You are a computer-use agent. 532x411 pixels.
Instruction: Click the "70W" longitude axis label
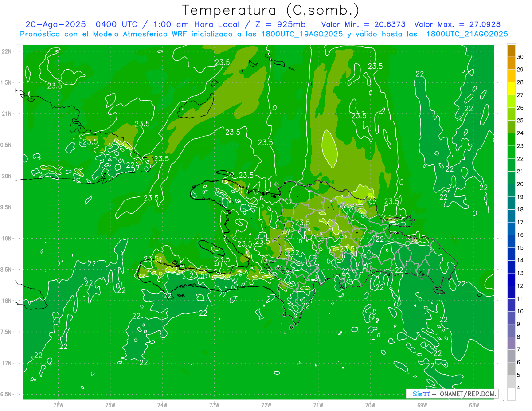point(370,405)
